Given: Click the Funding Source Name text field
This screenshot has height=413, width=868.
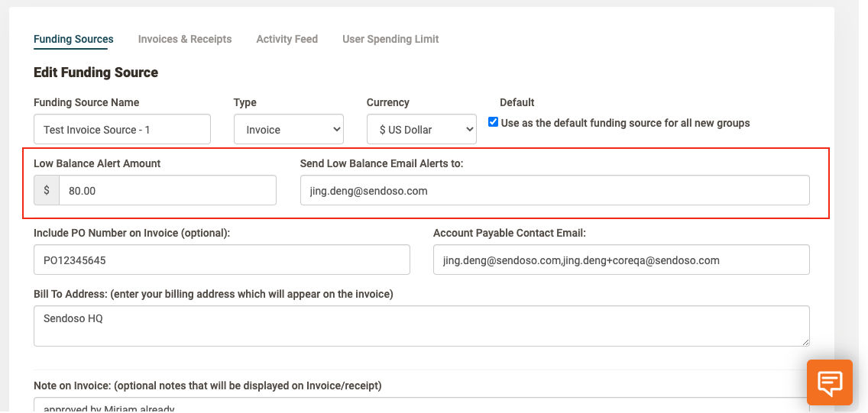Looking at the screenshot, I should coord(122,130).
